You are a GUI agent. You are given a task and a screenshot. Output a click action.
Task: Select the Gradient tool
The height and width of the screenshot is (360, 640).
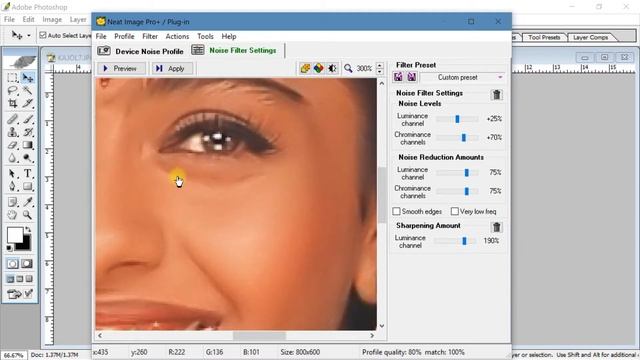tap(28, 145)
